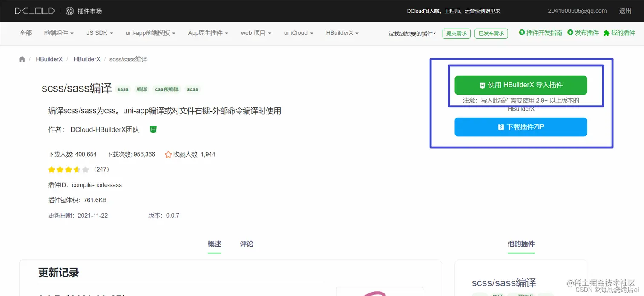Viewport: 644px width, 296px height.
Task: Click the green H badge beside the author name
Action: coord(153,129)
